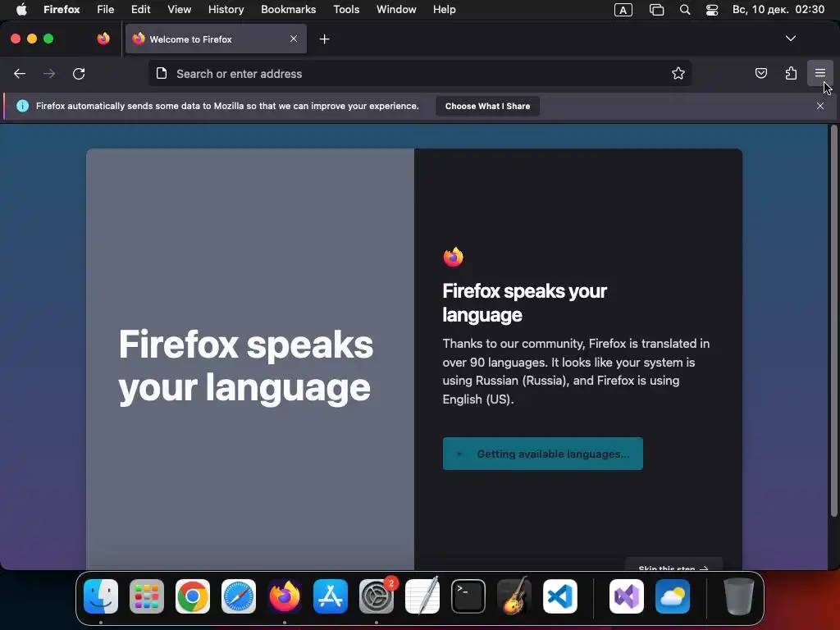
Task: Open the View menu
Action: pyautogui.click(x=179, y=10)
